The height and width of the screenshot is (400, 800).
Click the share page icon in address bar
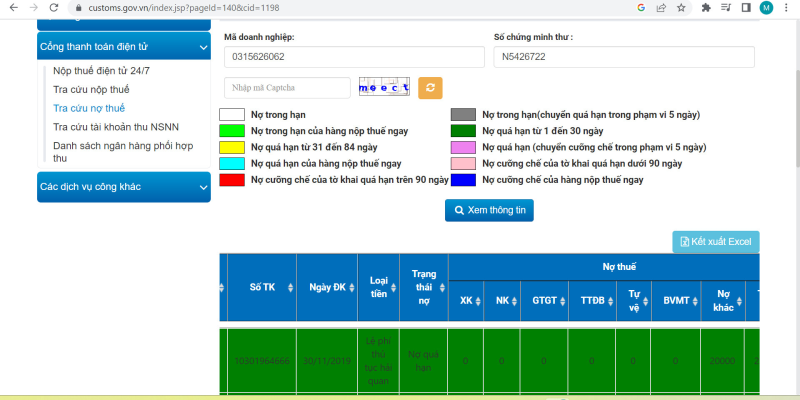click(x=660, y=7)
